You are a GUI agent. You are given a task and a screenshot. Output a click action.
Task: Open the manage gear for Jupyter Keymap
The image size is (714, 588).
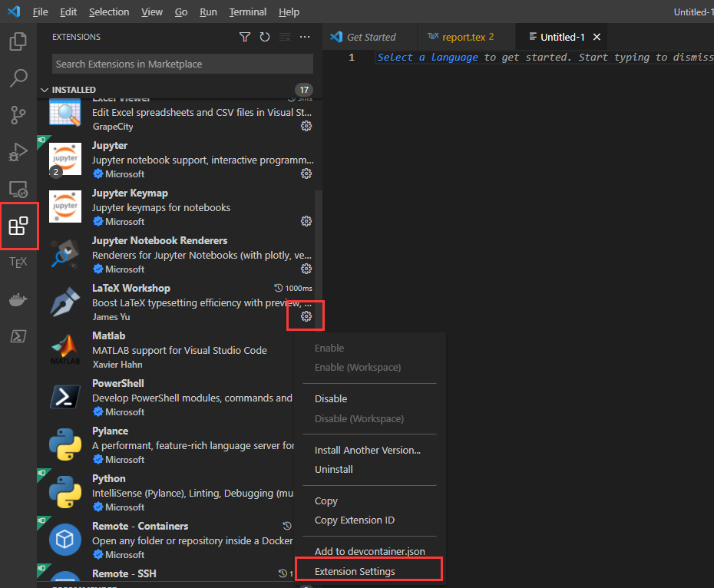(x=306, y=221)
